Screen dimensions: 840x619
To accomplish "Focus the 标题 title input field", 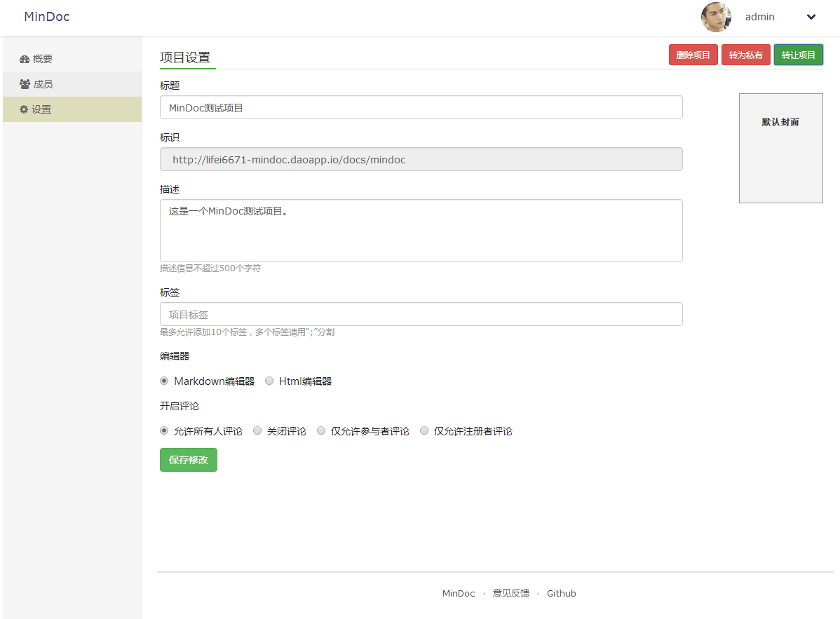I will point(421,107).
